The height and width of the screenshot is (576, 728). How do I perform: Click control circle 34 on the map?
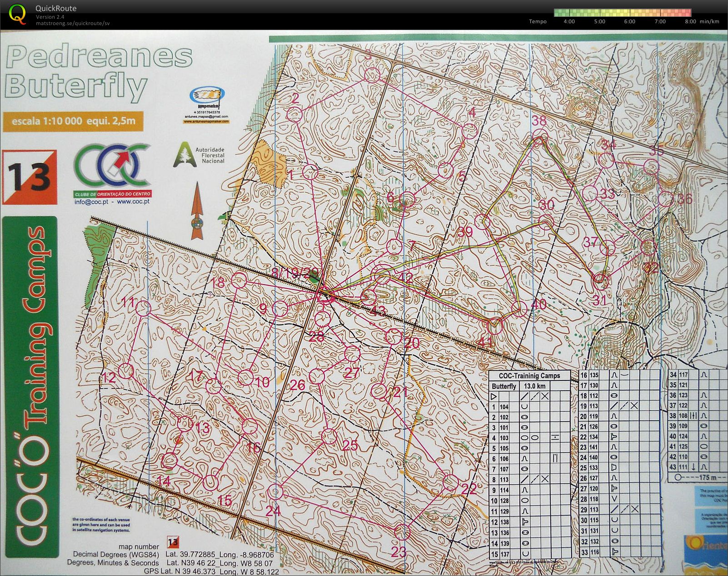point(606,160)
